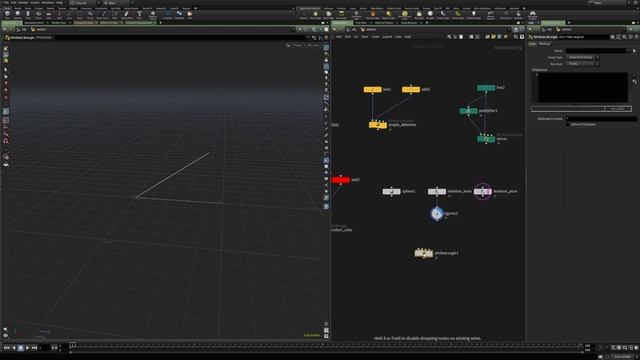640x360 pixels.
Task: Open the scene view path history dropdown arrow
Action: pos(293,29)
